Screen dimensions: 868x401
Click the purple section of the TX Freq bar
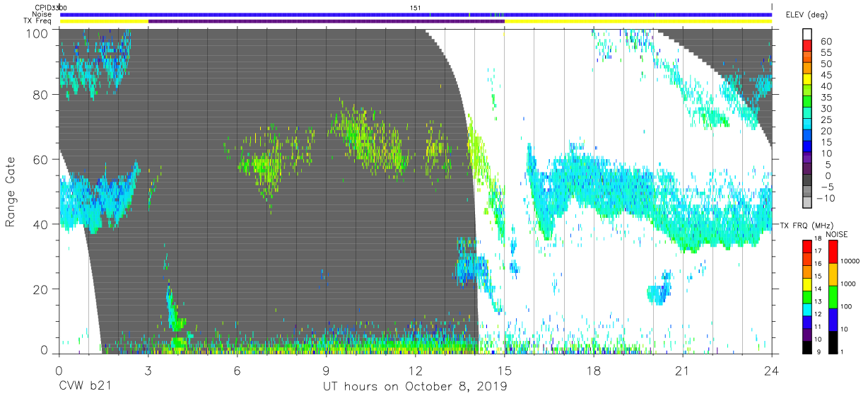[327, 21]
